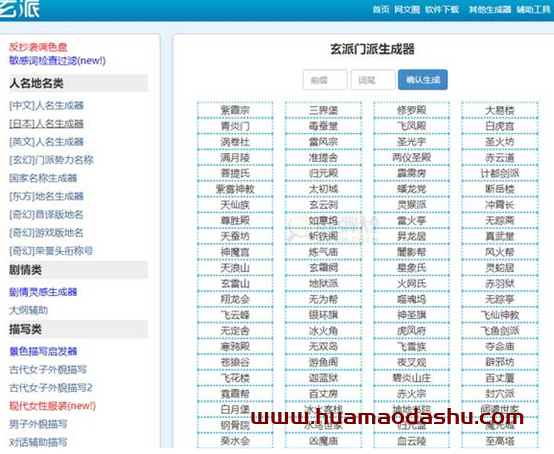Open the 古代女子外貌描写2 link
Image resolution: width=554 pixels, height=454 pixels.
point(51,388)
